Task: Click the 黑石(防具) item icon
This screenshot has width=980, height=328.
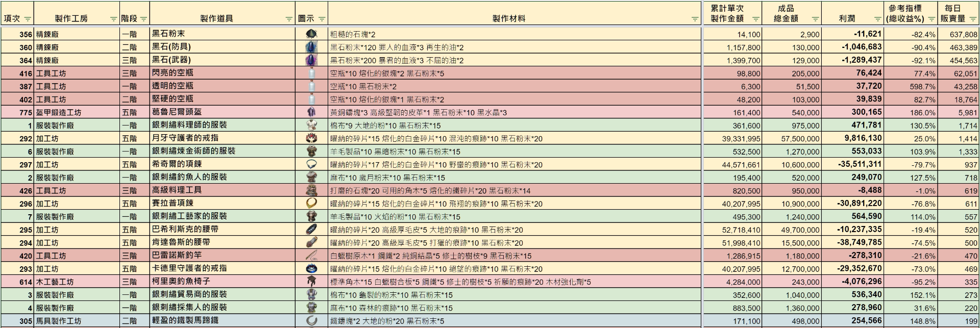Action: (311, 47)
